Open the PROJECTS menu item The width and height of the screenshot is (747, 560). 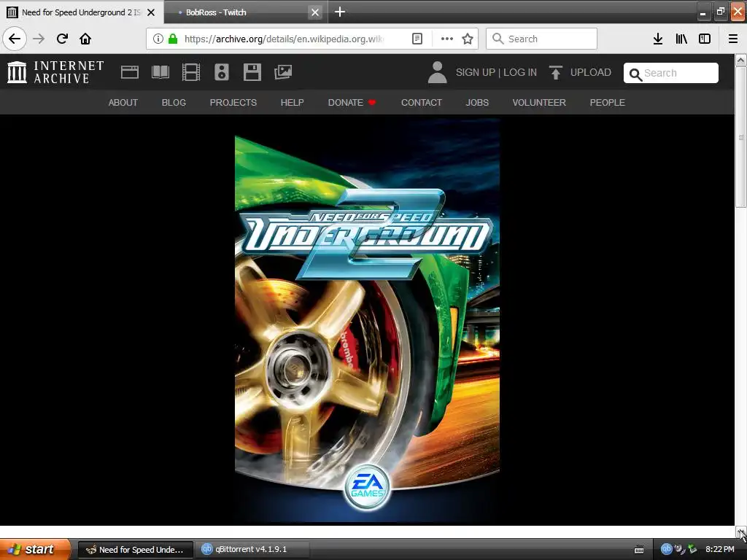click(x=233, y=102)
